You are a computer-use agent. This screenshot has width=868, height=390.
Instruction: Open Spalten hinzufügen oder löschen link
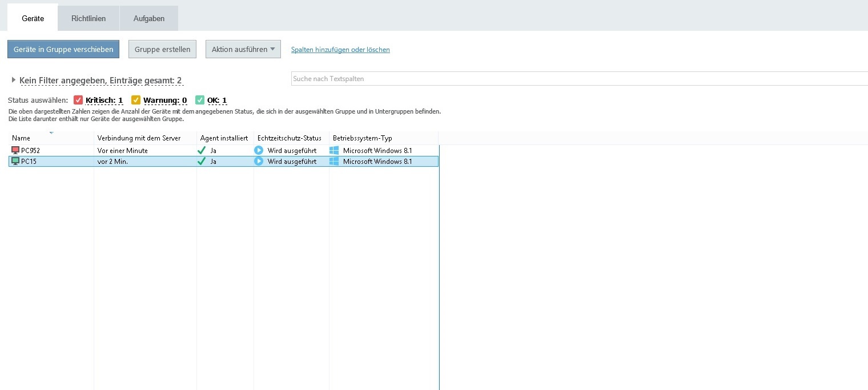click(x=340, y=50)
